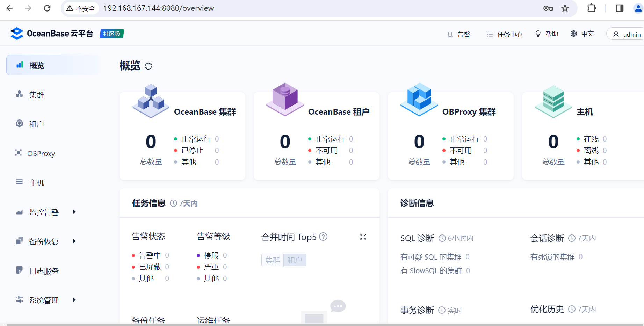This screenshot has width=644, height=326.
Task: Toggle the browser side panel icon
Action: tap(620, 8)
